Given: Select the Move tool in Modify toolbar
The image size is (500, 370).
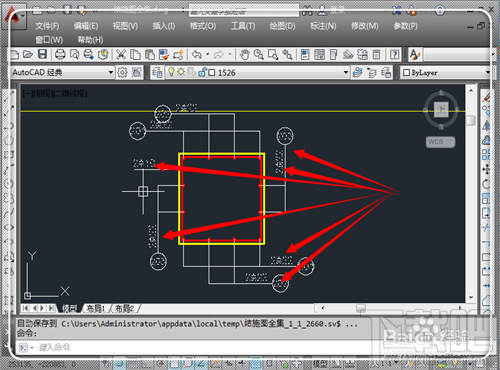Looking at the screenshot, I should [x=486, y=169].
